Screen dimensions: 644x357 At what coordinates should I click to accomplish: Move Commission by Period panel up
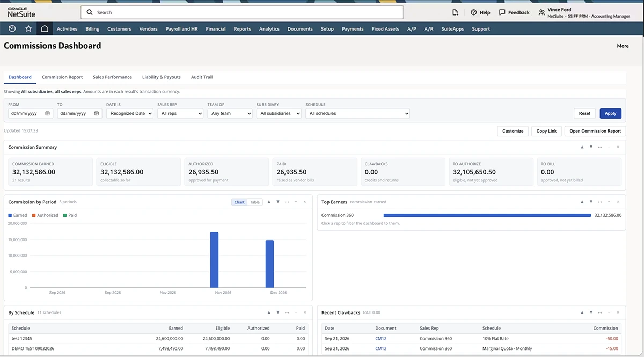point(269,202)
